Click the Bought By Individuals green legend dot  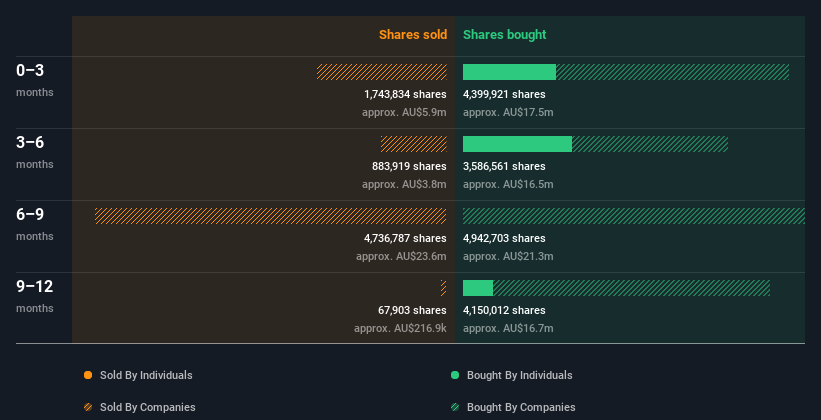455,375
